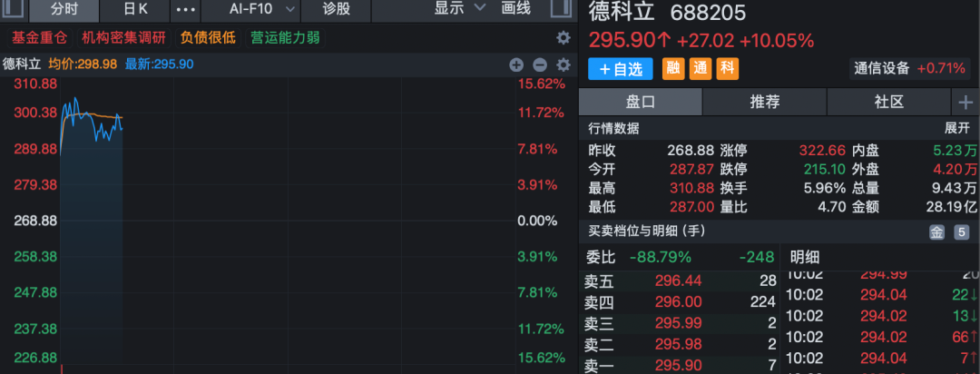The image size is (980, 374).
Task: Open chart settings gear beside tags row
Action: [x=563, y=37]
